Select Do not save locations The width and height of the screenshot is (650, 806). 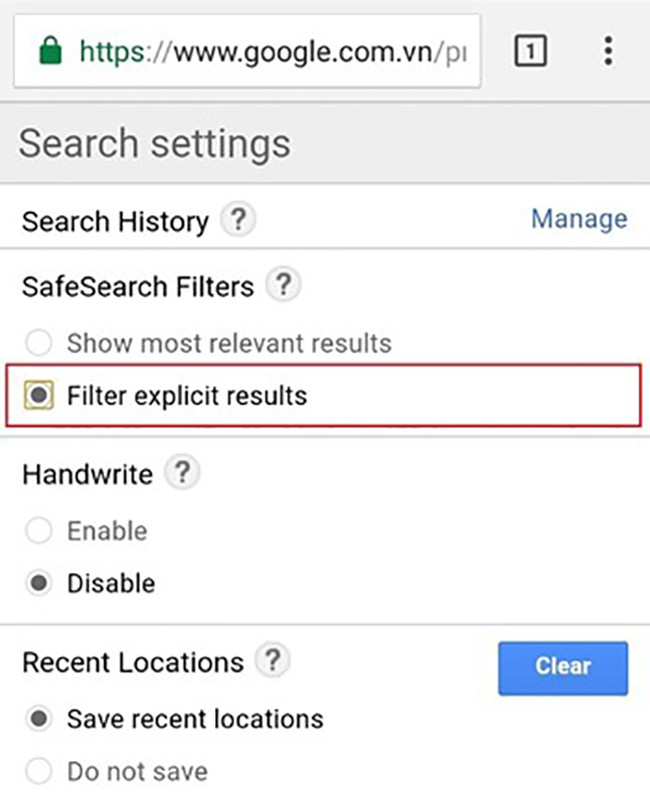(x=39, y=771)
